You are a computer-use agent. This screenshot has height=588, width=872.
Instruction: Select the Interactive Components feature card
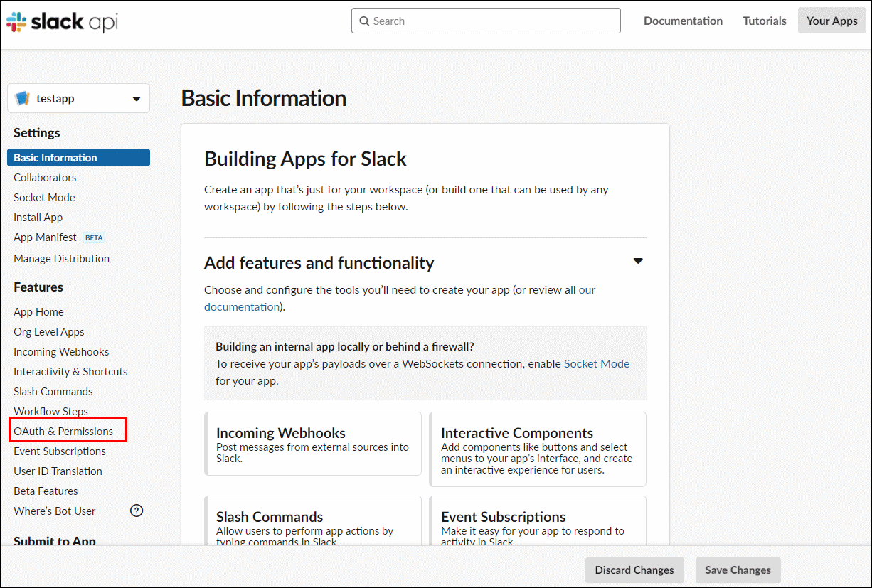(538, 449)
